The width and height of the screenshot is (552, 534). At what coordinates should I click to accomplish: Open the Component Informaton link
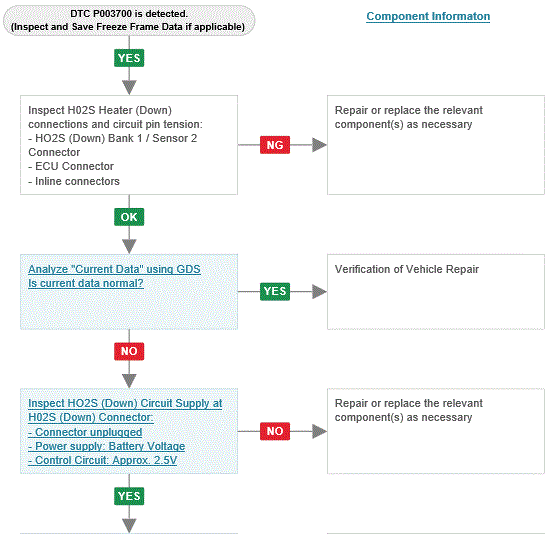click(x=428, y=16)
